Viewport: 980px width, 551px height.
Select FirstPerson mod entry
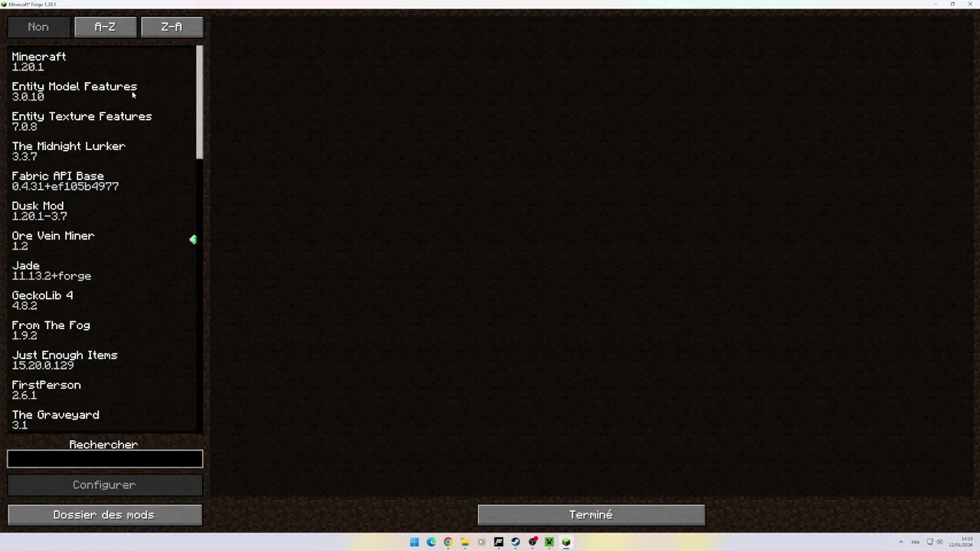[102, 390]
